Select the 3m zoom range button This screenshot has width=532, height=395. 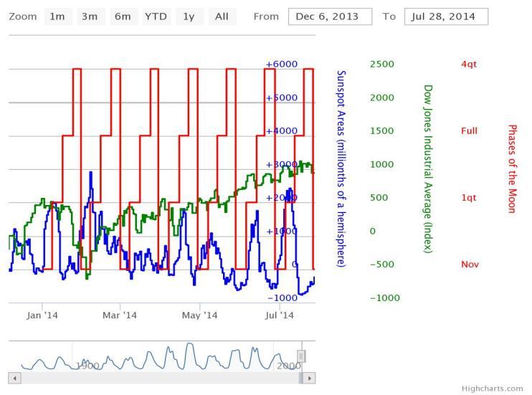coord(90,16)
